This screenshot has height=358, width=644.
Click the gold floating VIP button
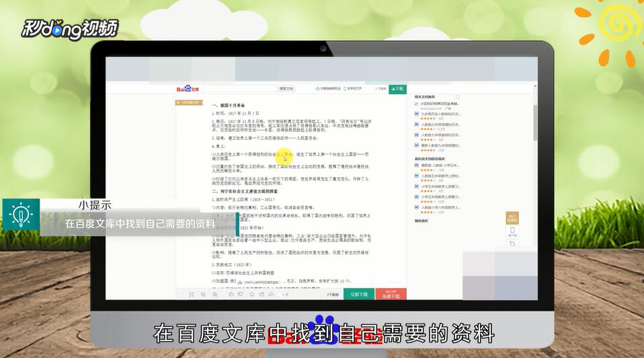coord(512,217)
